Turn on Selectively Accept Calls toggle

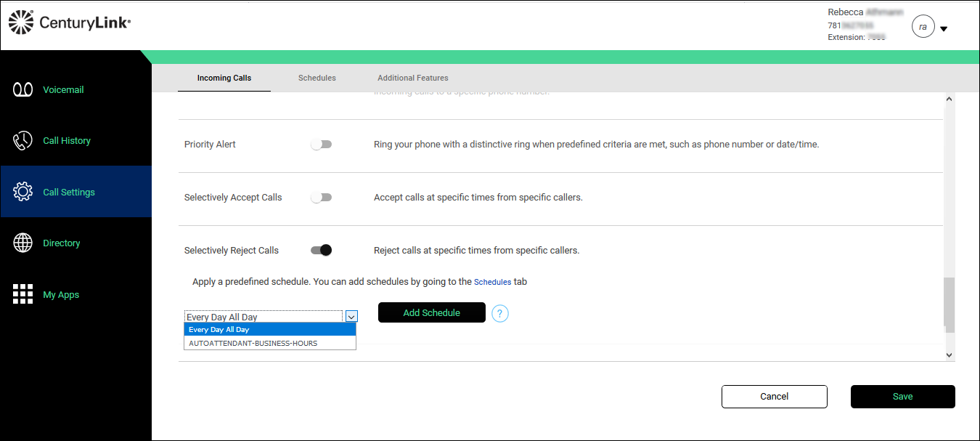pos(321,198)
